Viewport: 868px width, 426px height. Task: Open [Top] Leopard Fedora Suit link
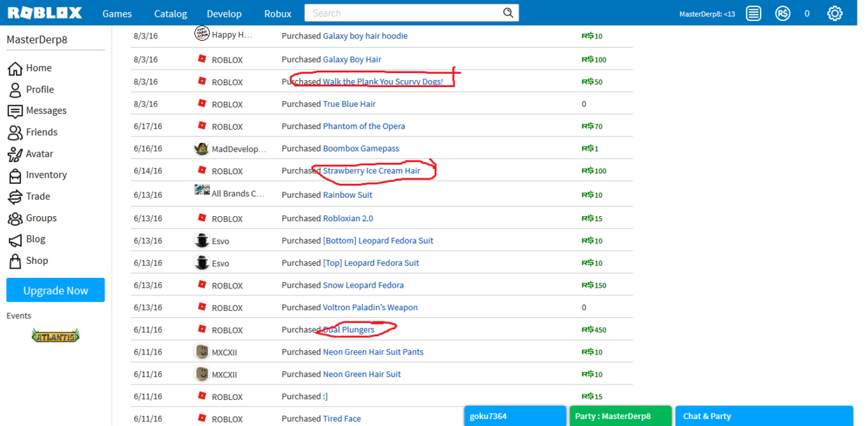click(370, 263)
